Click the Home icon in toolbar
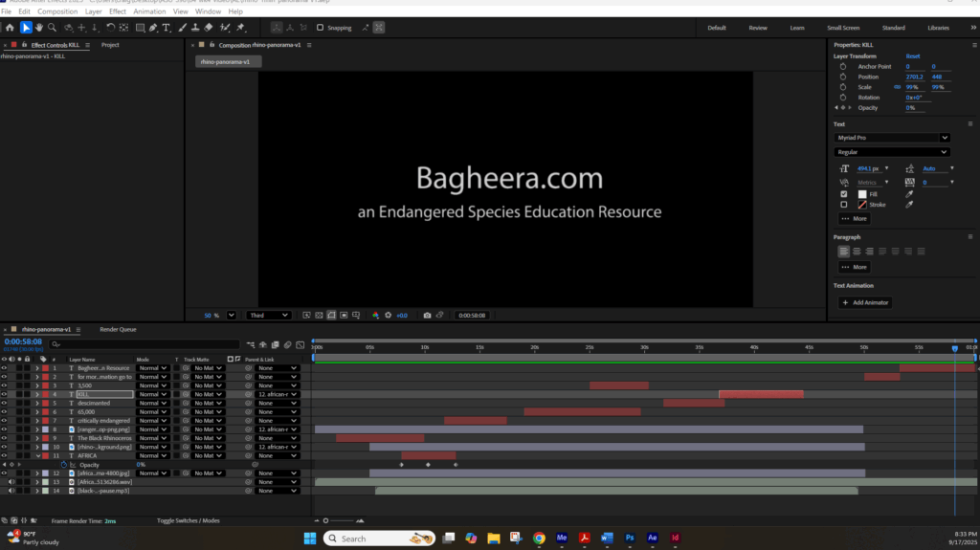The width and height of the screenshot is (980, 550). (10, 28)
